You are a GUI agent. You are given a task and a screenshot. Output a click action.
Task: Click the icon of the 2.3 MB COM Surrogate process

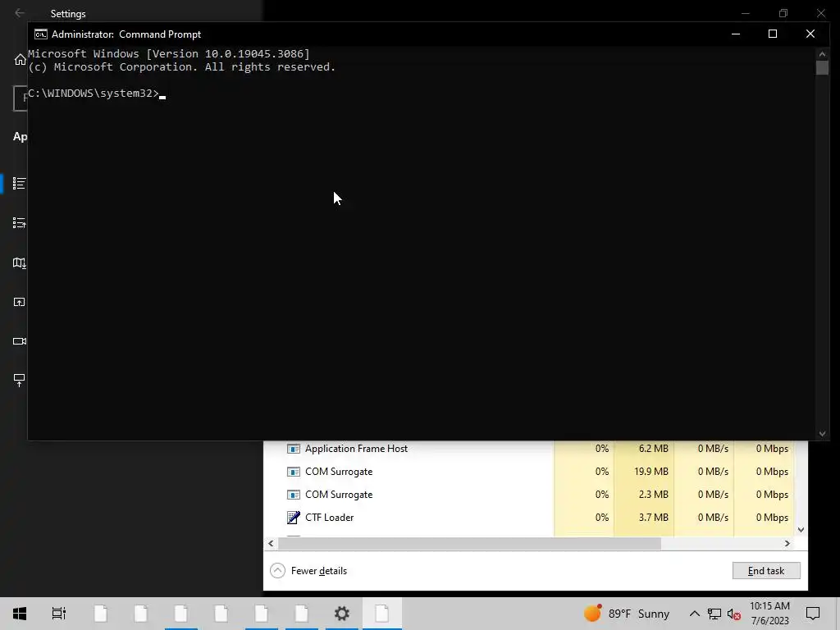coord(294,495)
